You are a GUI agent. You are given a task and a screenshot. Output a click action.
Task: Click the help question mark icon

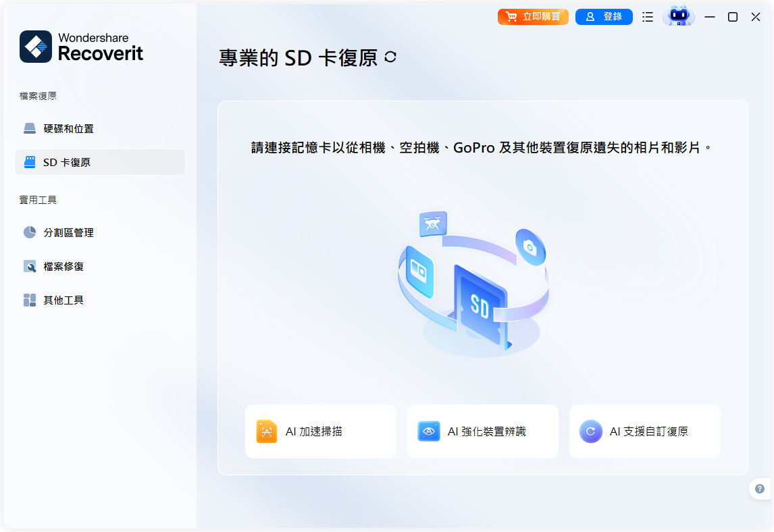[x=759, y=488]
